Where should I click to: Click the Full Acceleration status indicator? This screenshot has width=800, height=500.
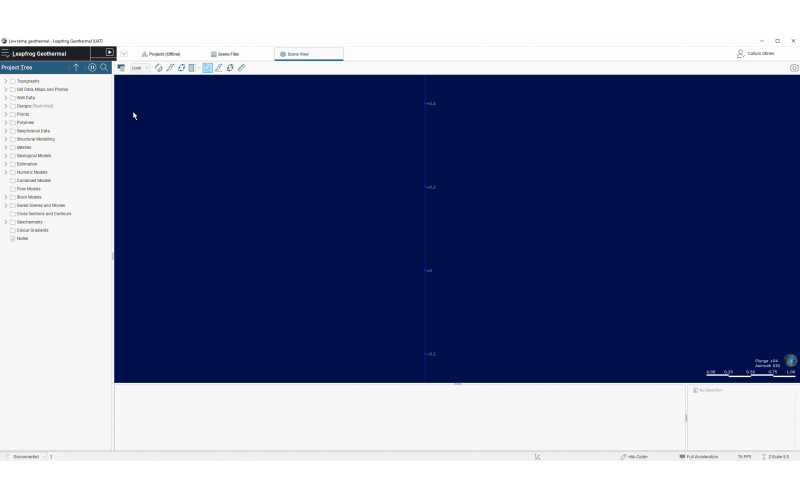pos(700,457)
